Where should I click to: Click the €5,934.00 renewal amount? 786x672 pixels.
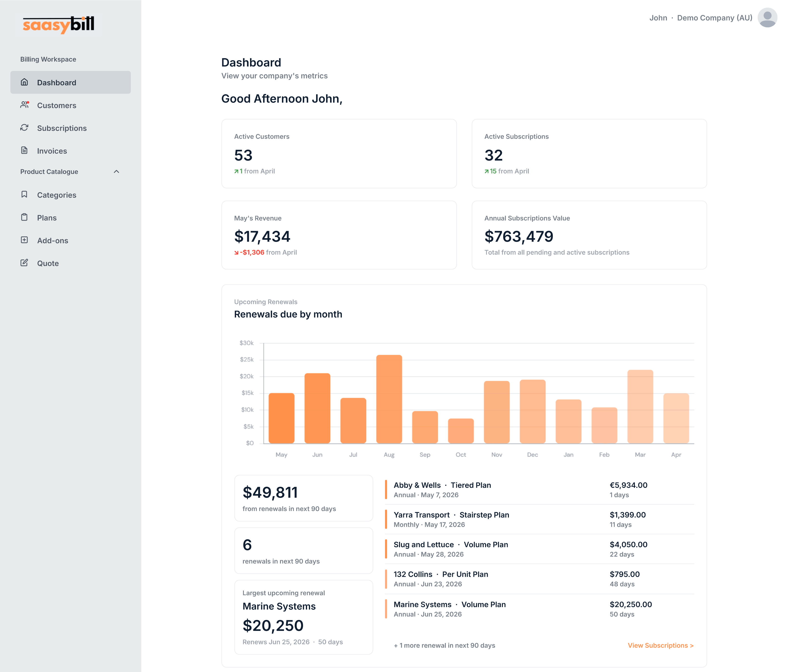629,485
